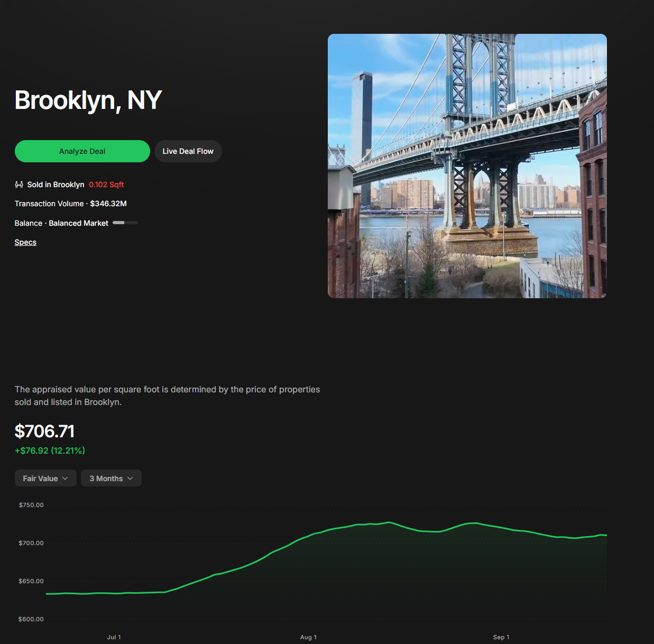This screenshot has width=654, height=644.
Task: Click the Analyze Deal button
Action: tap(82, 151)
